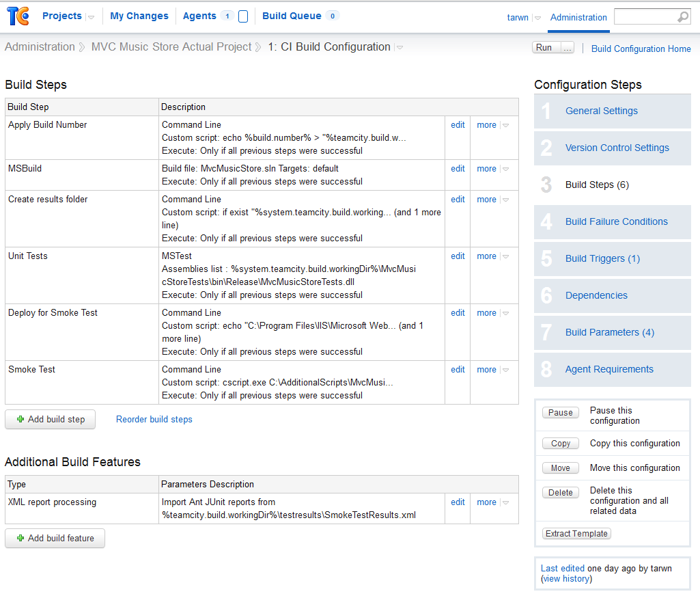The width and height of the screenshot is (700, 596).
Task: Expand the Projects dropdown arrow
Action: [x=91, y=17]
